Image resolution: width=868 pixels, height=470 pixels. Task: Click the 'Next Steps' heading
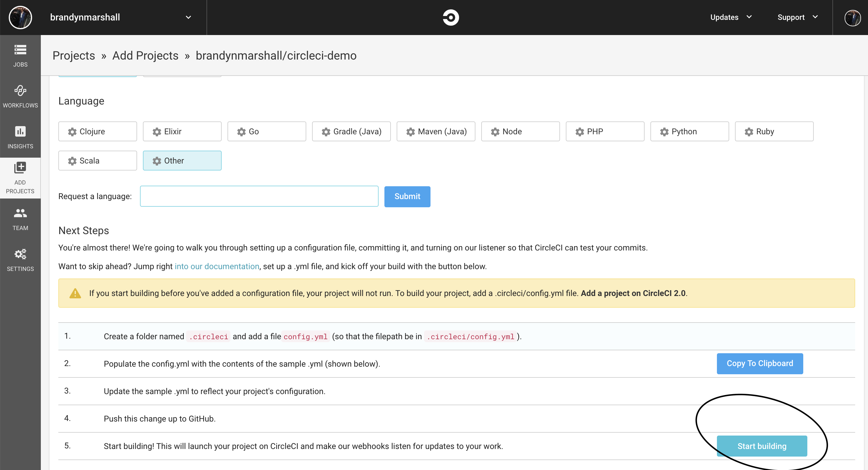tap(84, 231)
